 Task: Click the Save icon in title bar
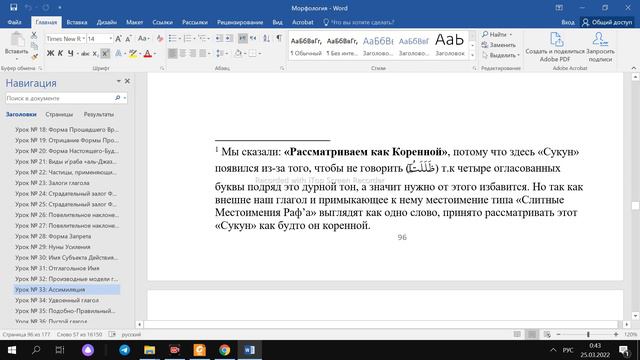13,7
